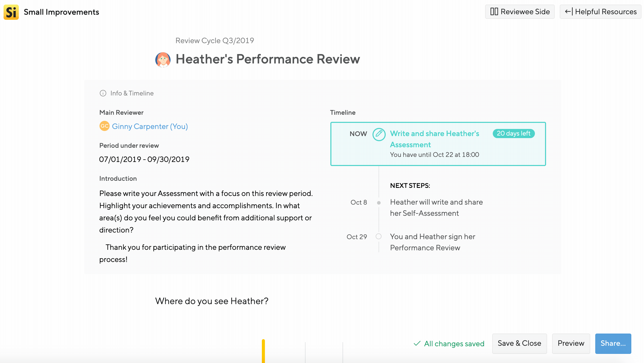Click 'You have until Oct 22 at 18:00'
Viewport: 644px width, 363px height.
pos(434,155)
